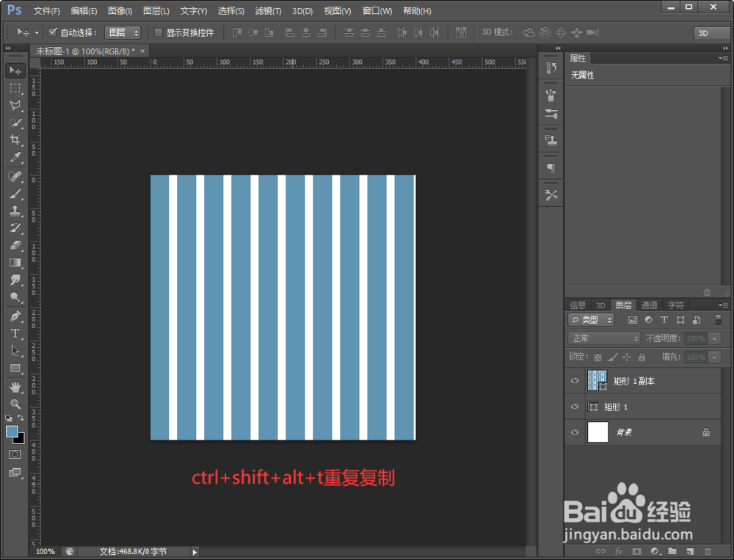Pick the Dodge tool
This screenshot has width=734, height=560.
[15, 297]
